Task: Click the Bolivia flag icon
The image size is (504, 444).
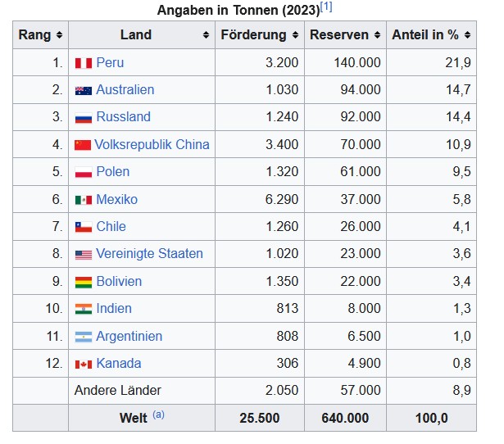Action: [x=83, y=282]
